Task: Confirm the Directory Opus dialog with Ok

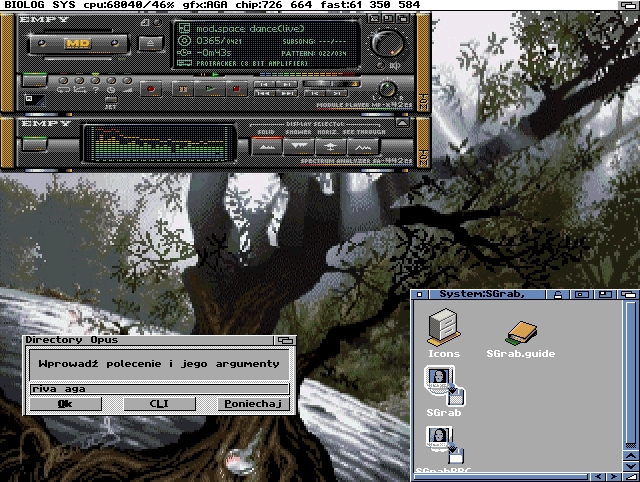Action: (x=65, y=404)
